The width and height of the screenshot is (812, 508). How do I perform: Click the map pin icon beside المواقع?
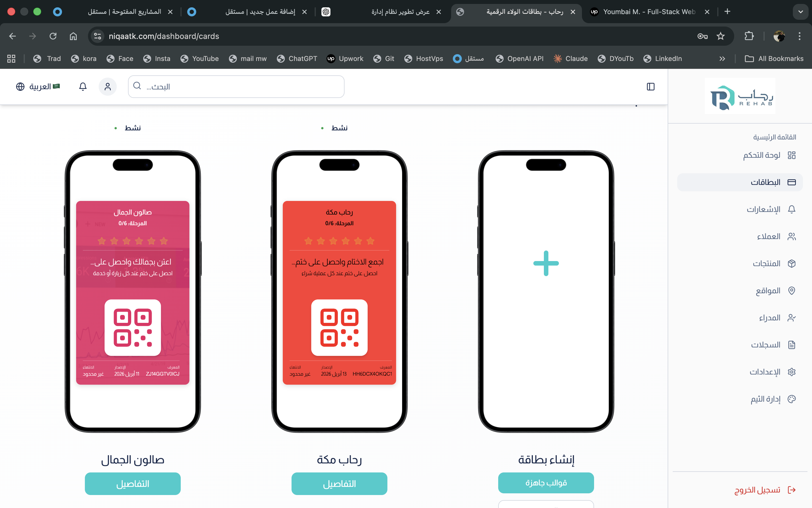coord(791,291)
